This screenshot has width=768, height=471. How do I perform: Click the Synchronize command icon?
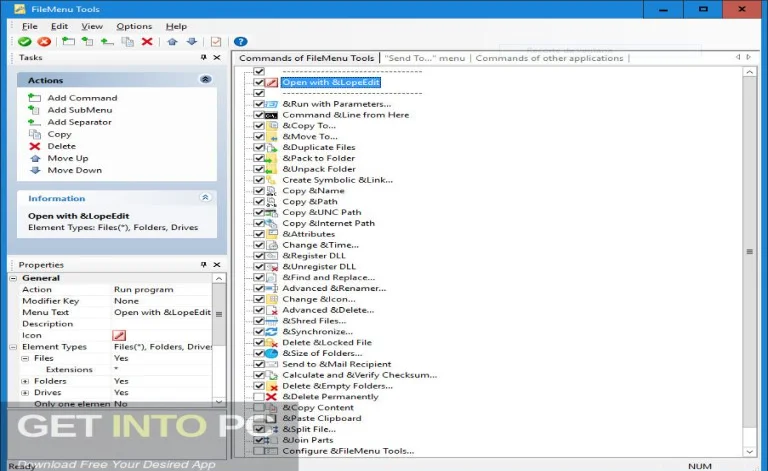click(x=271, y=332)
